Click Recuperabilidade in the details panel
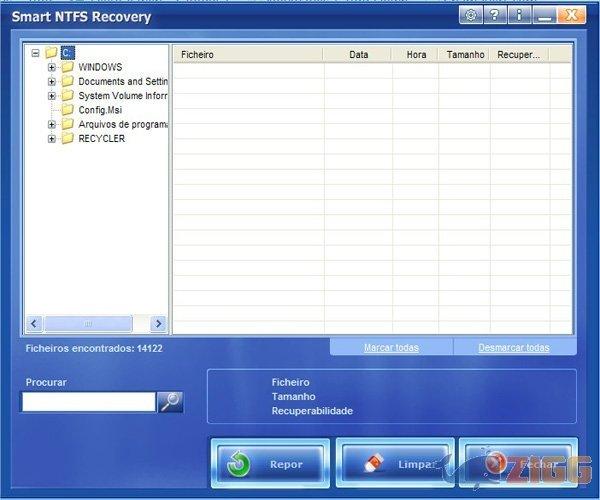 312,410
